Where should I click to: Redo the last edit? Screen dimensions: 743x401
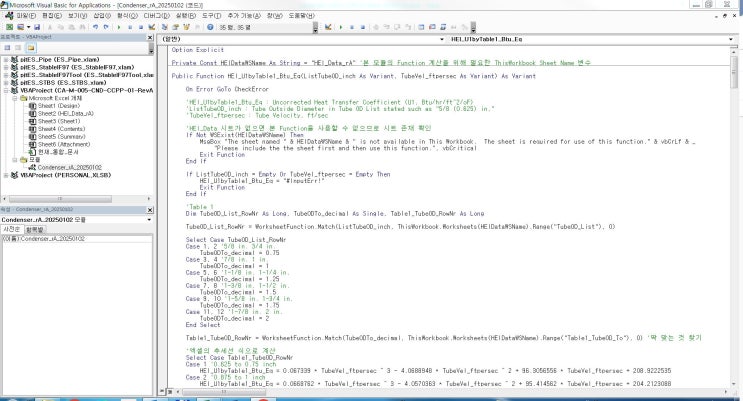pyautogui.click(x=106, y=27)
